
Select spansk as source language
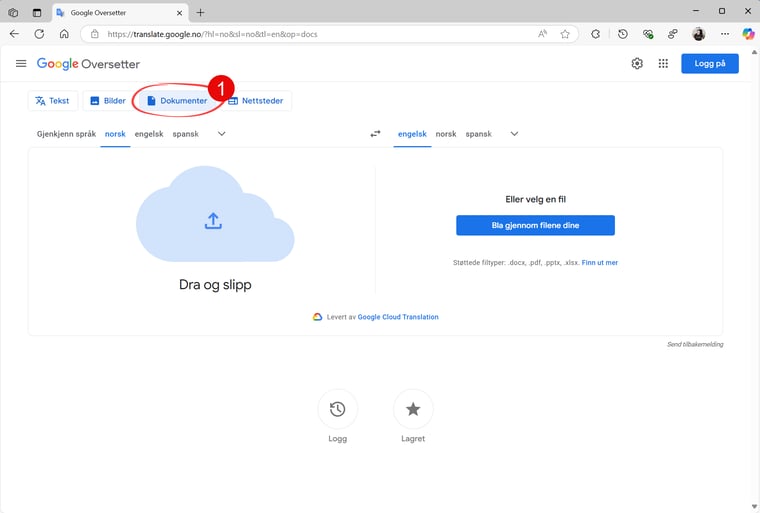(186, 134)
